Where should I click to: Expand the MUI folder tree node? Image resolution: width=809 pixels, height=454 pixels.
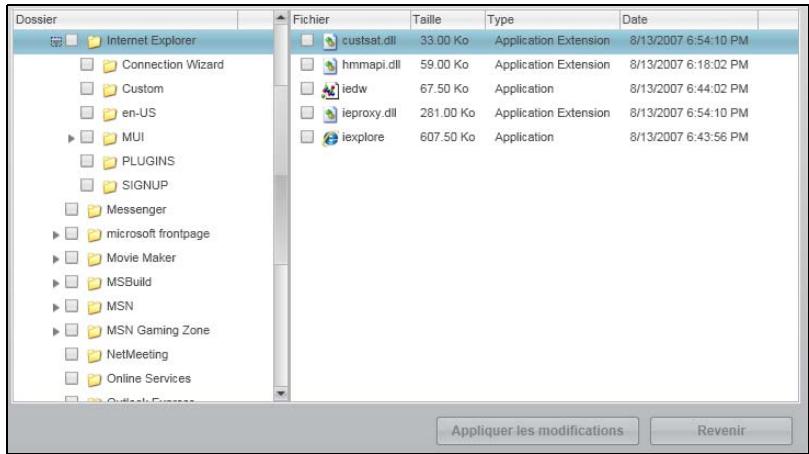coord(70,137)
